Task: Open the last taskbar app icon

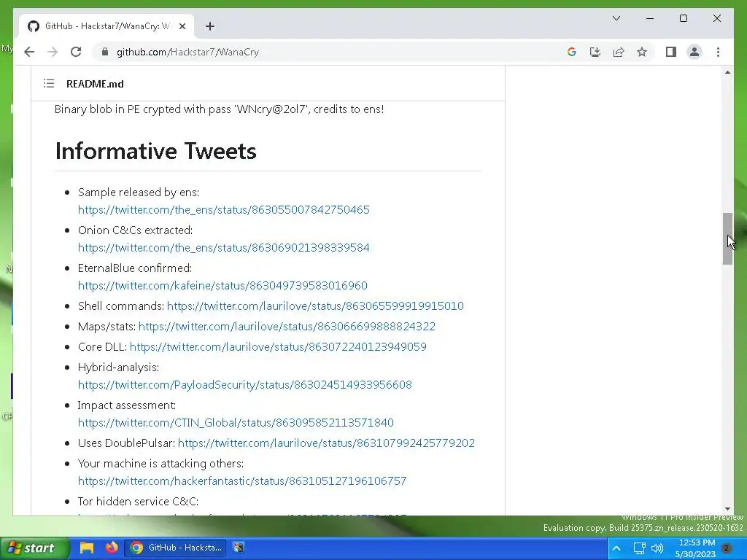Action: 239,548
